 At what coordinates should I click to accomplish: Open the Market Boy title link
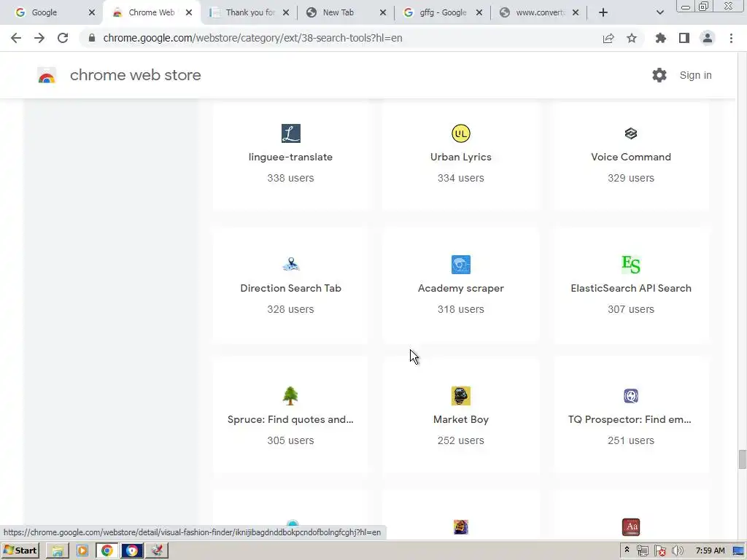(461, 419)
